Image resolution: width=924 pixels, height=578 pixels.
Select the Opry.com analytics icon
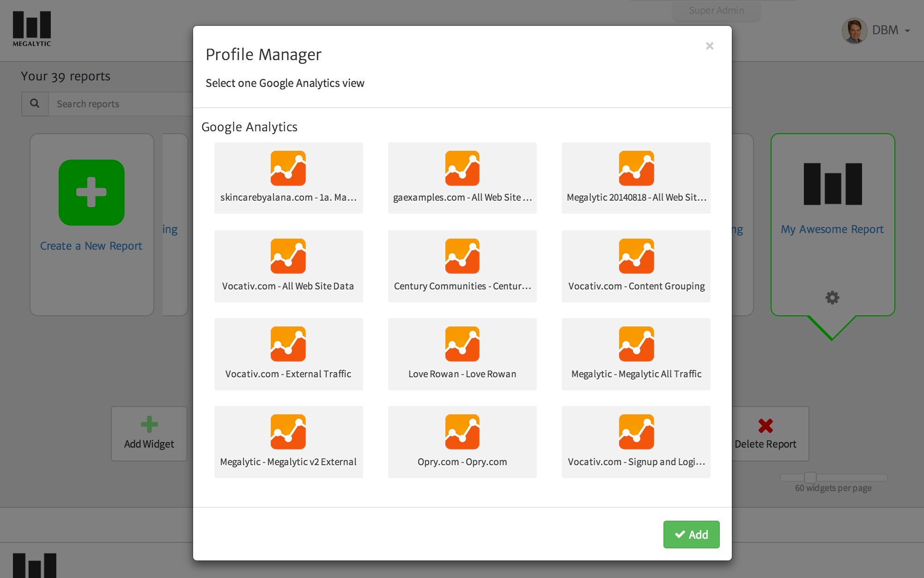click(462, 432)
